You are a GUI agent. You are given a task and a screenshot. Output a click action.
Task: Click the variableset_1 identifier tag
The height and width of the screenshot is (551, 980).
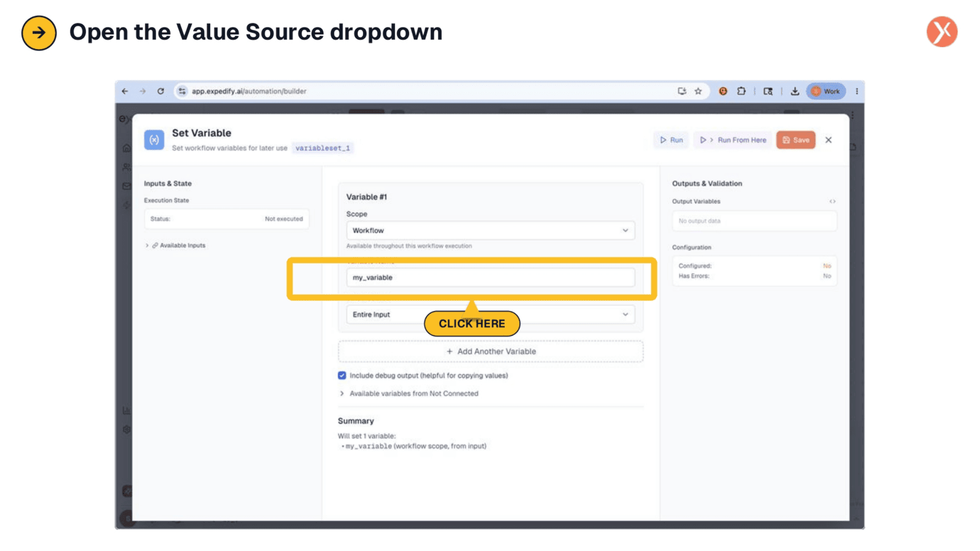323,148
